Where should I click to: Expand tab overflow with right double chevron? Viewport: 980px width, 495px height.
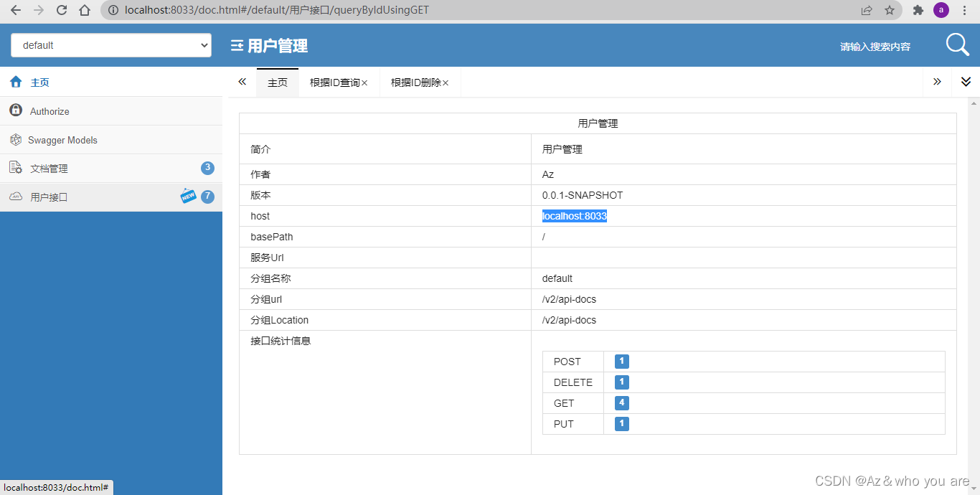pos(937,82)
